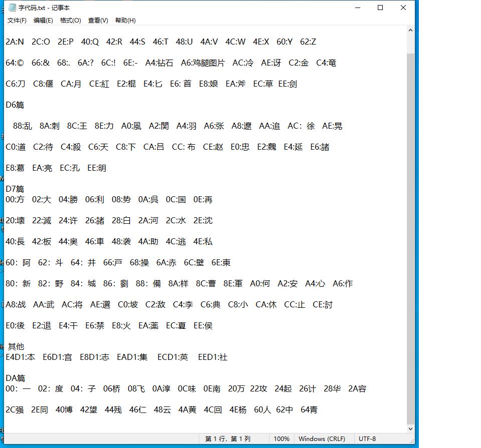
Task: Maximize the Notepad window
Action: click(x=380, y=8)
